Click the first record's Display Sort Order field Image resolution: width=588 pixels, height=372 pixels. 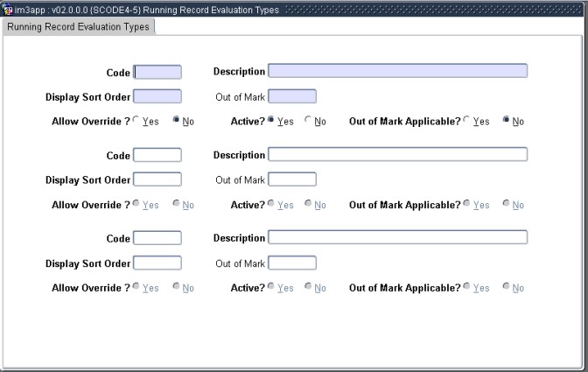coord(157,96)
